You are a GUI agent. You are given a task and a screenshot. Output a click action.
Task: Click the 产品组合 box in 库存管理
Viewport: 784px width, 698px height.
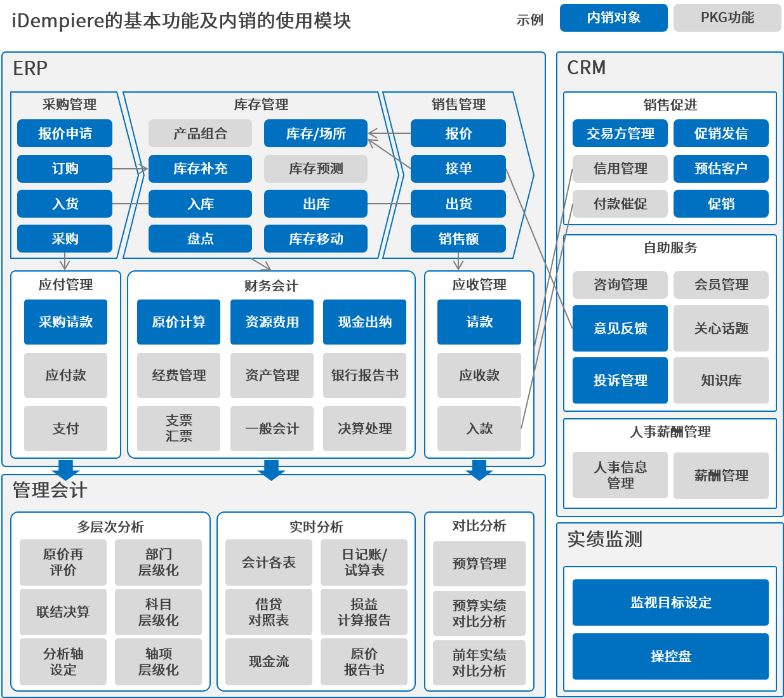[200, 133]
